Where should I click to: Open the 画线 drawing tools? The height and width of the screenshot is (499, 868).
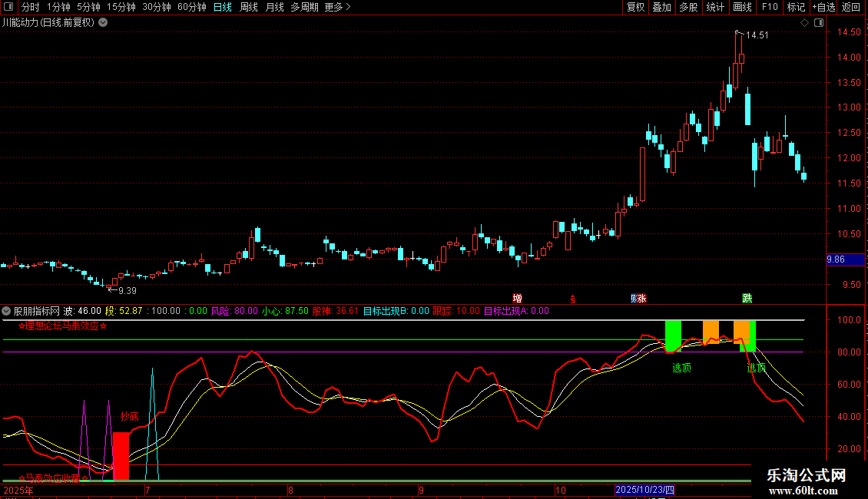pyautogui.click(x=742, y=8)
